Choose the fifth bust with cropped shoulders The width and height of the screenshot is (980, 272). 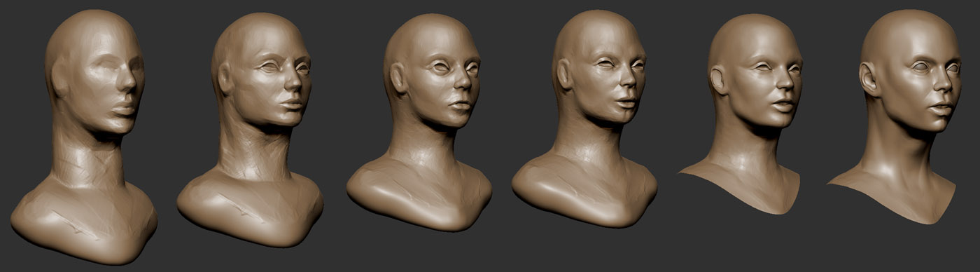[x=739, y=114]
